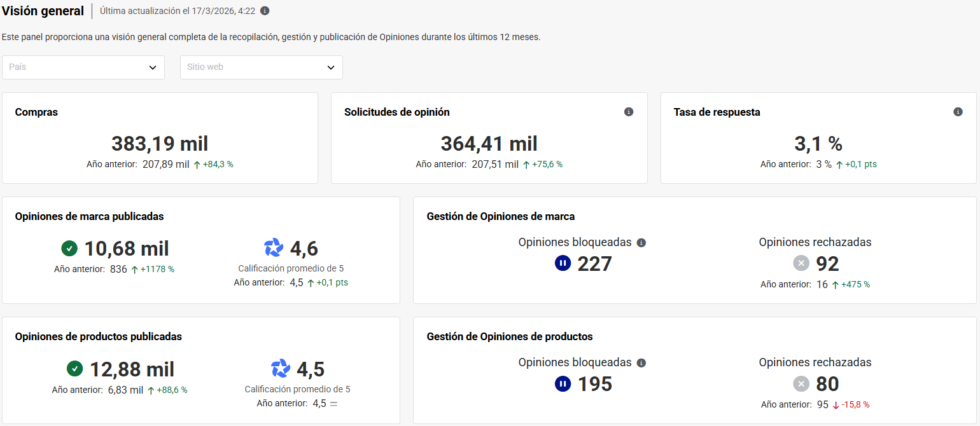Open the Sitio web dropdown filter
The image size is (980, 426).
[x=261, y=67]
